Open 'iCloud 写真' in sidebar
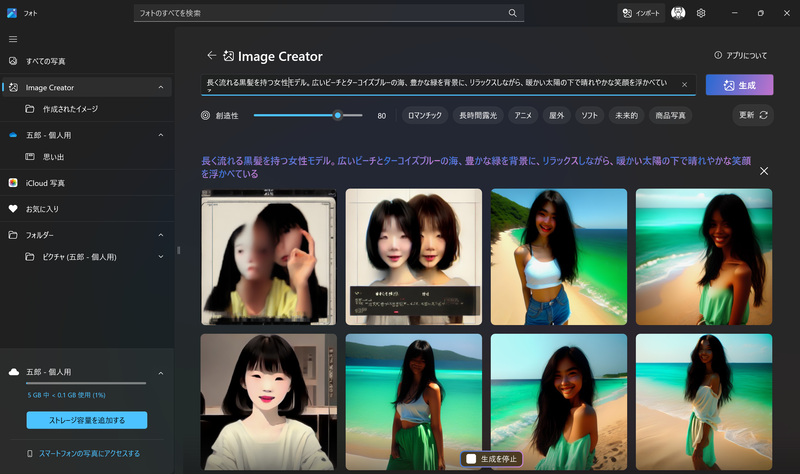The height and width of the screenshot is (474, 800). pyautogui.click(x=87, y=183)
